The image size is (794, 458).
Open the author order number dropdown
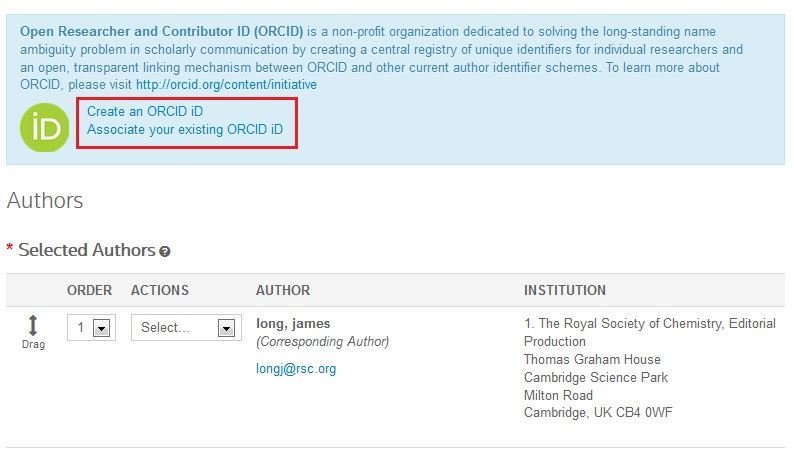(91, 328)
